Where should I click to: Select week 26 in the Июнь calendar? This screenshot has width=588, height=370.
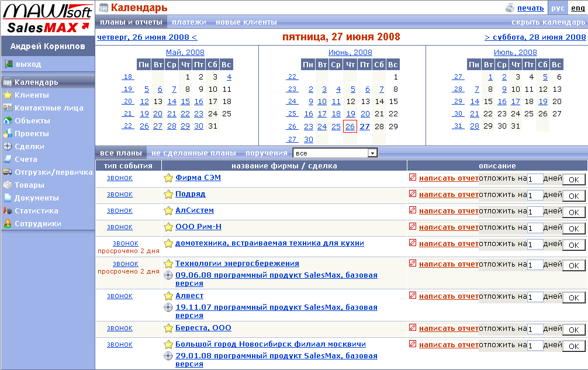tap(292, 126)
